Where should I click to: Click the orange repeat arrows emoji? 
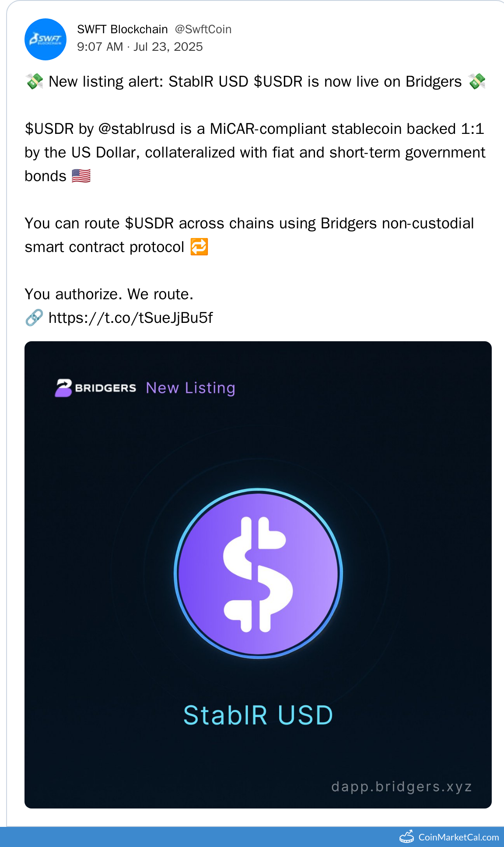coord(199,247)
